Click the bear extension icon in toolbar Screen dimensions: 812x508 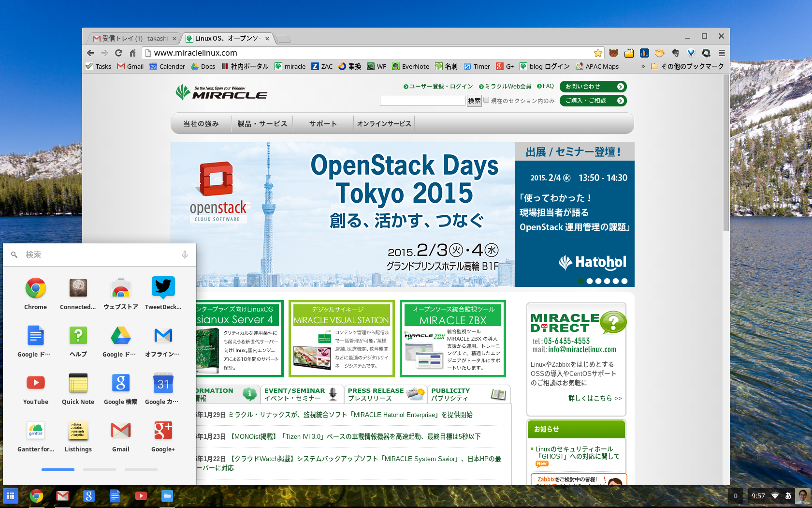[613, 53]
